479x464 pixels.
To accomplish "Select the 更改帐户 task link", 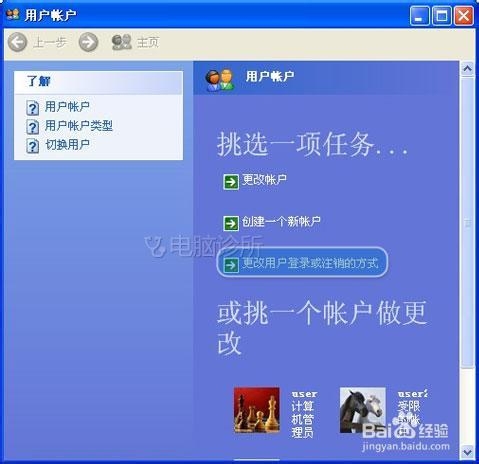I will (x=264, y=180).
